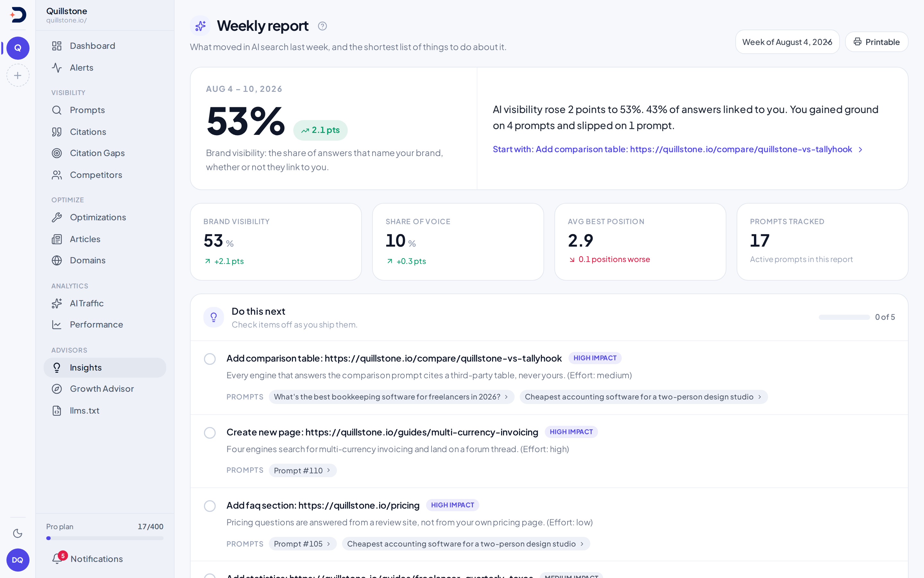Check off Create new page item
924x578 pixels.
tap(210, 433)
